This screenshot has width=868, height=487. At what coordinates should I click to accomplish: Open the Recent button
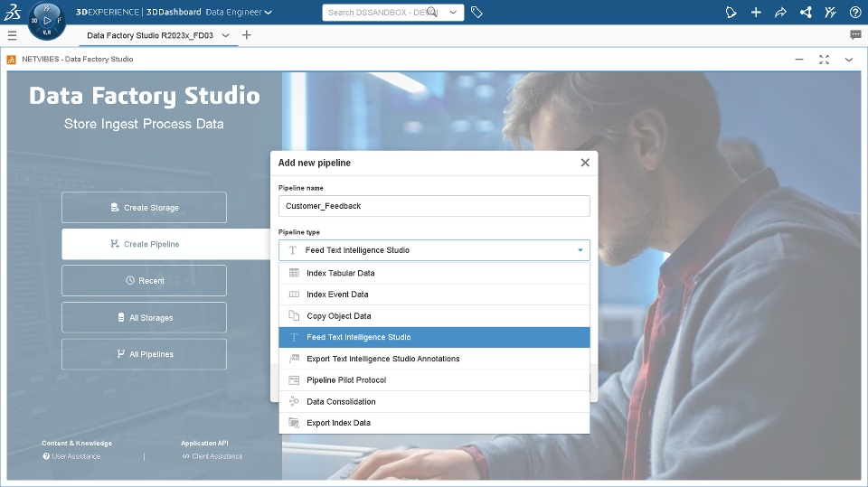(144, 281)
